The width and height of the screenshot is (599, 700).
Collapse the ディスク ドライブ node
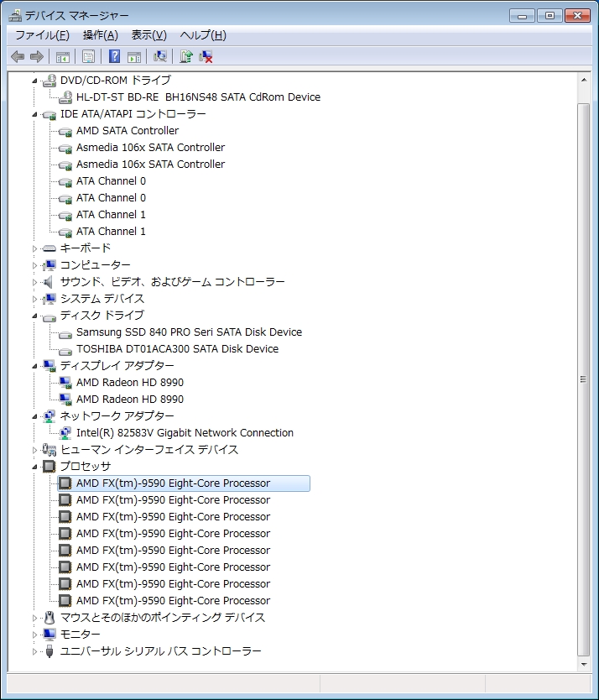34,316
